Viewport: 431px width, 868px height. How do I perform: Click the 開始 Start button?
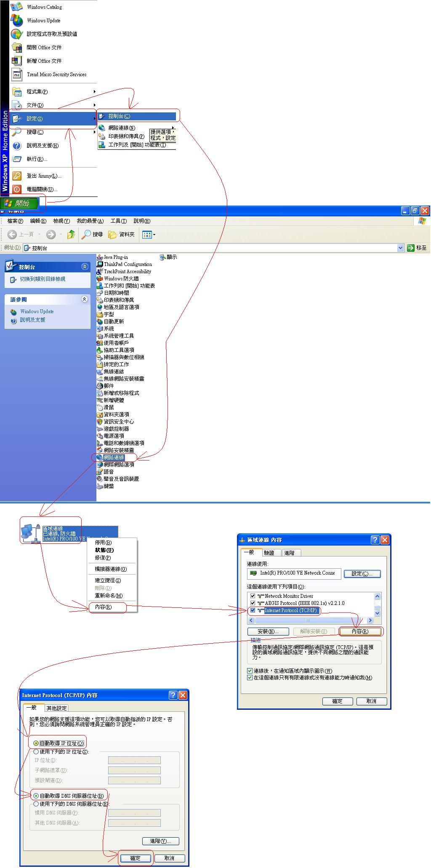[19, 203]
